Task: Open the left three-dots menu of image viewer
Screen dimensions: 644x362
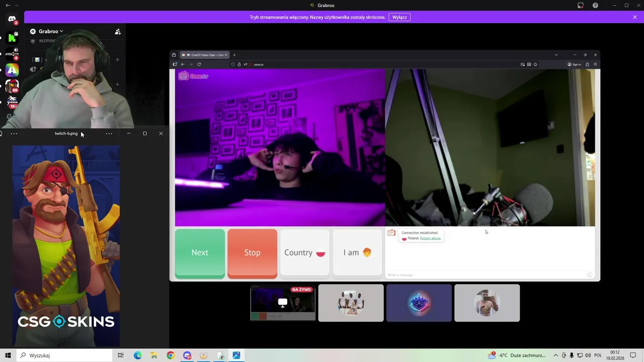Action: (x=14, y=134)
